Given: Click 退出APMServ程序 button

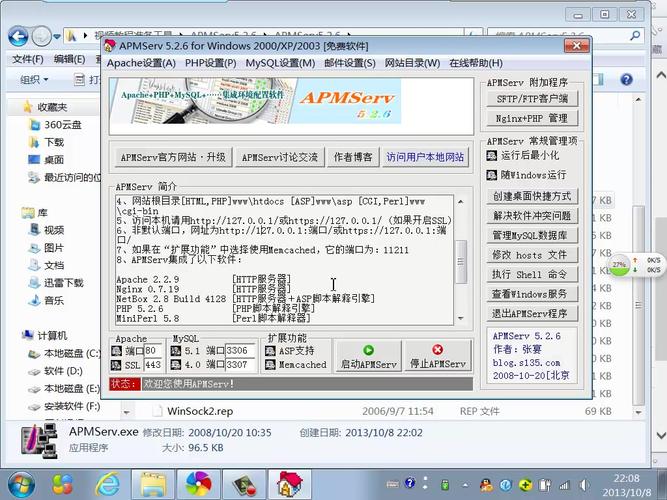Looking at the screenshot, I should [x=532, y=314].
